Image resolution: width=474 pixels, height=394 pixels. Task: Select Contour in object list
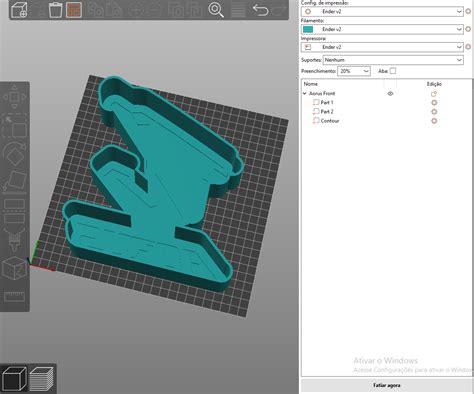330,121
